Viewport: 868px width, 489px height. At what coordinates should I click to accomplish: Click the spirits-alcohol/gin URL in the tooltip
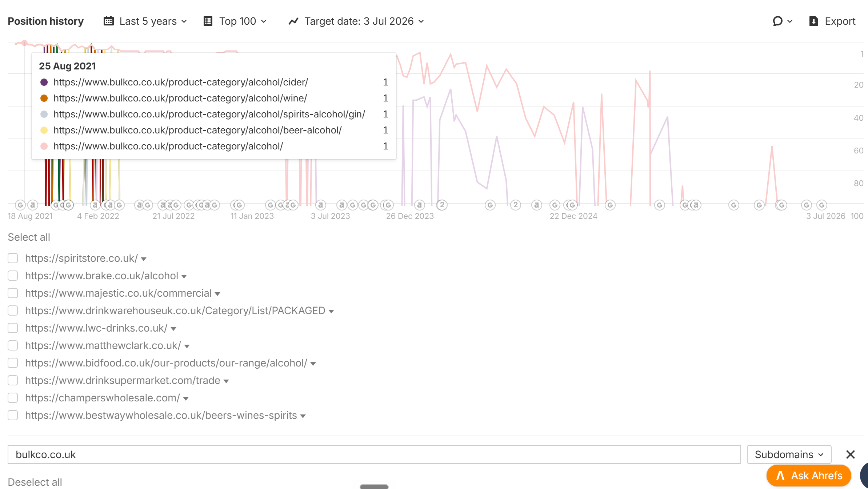pyautogui.click(x=209, y=114)
